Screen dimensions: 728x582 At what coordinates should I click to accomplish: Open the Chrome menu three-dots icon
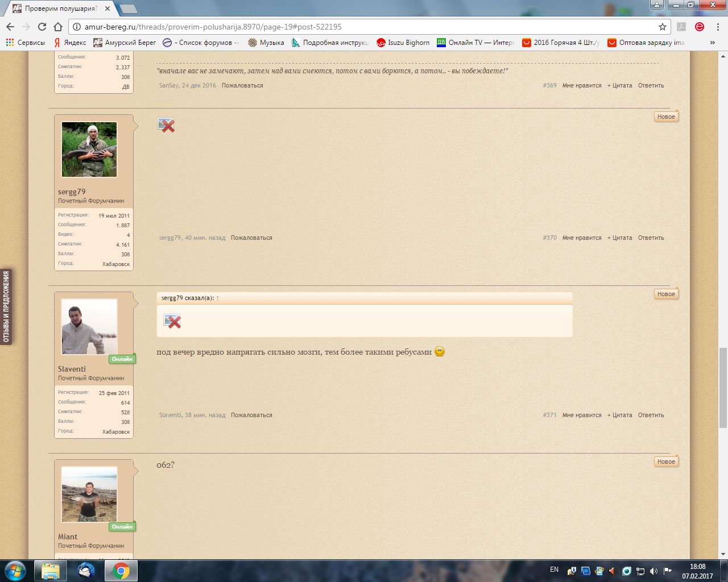tap(717, 27)
